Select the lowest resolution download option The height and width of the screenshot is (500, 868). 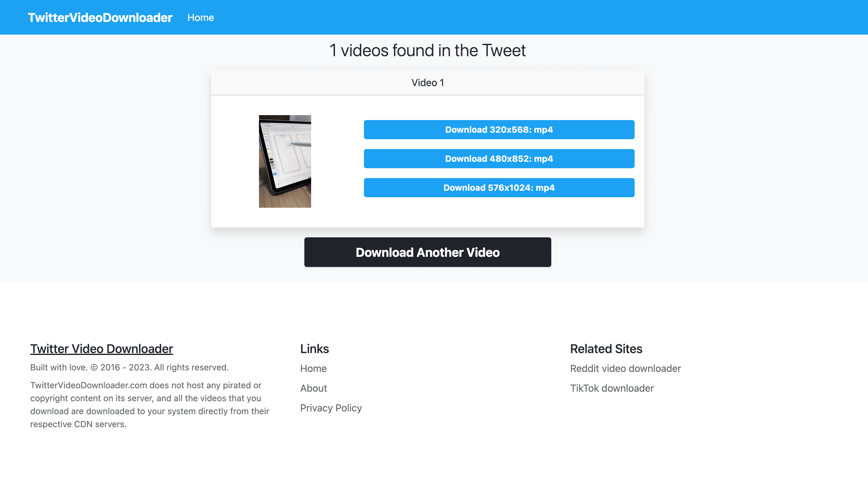tap(499, 129)
